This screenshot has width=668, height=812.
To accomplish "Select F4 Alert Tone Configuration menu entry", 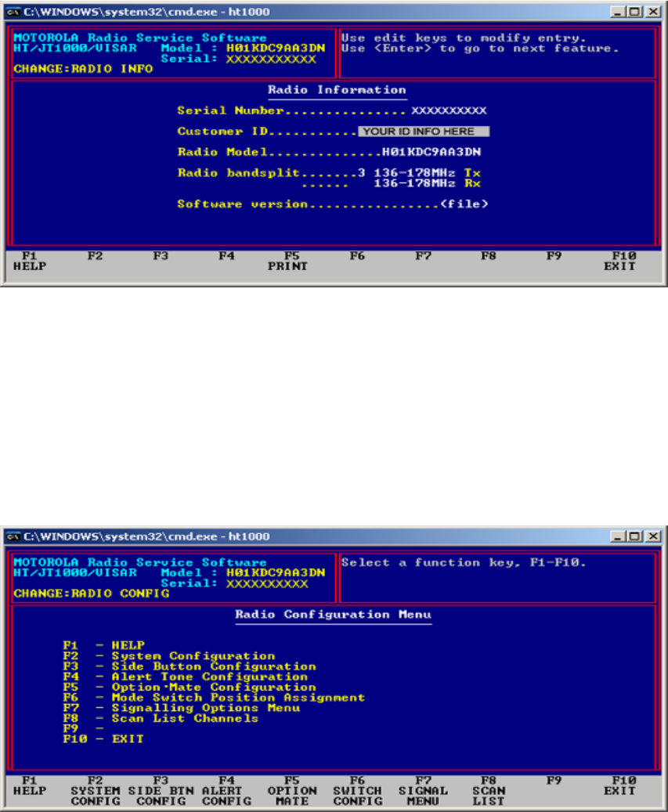I will 186,677.
